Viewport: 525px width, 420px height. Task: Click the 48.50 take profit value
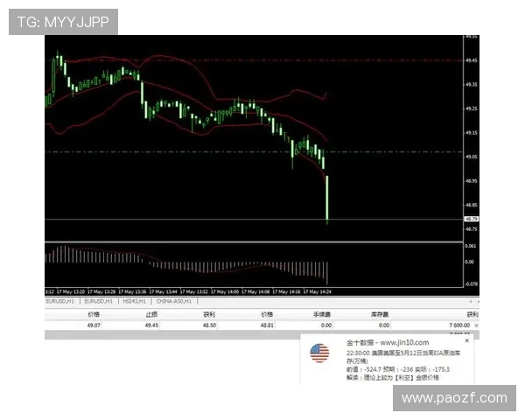click(208, 325)
